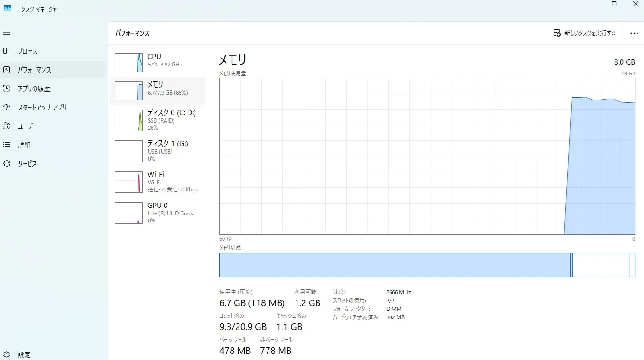
Task: Click the 6.7/7.9 GB (85%) memory reading
Action: tap(167, 93)
